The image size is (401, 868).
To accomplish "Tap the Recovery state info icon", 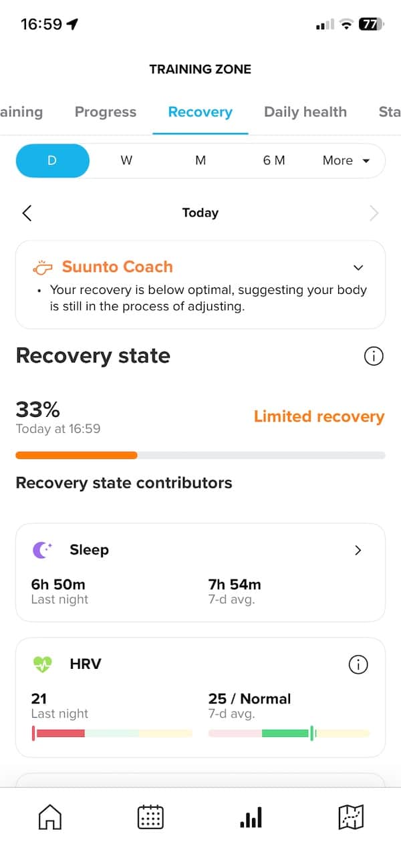I will pyautogui.click(x=374, y=356).
